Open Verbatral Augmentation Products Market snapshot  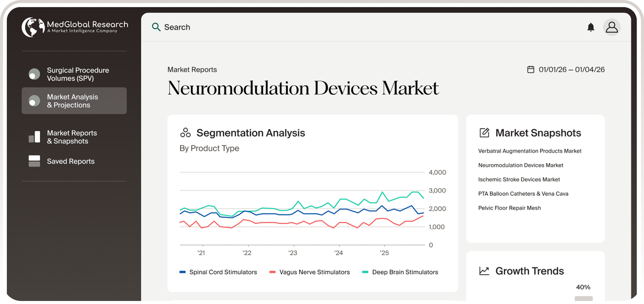[x=530, y=151]
